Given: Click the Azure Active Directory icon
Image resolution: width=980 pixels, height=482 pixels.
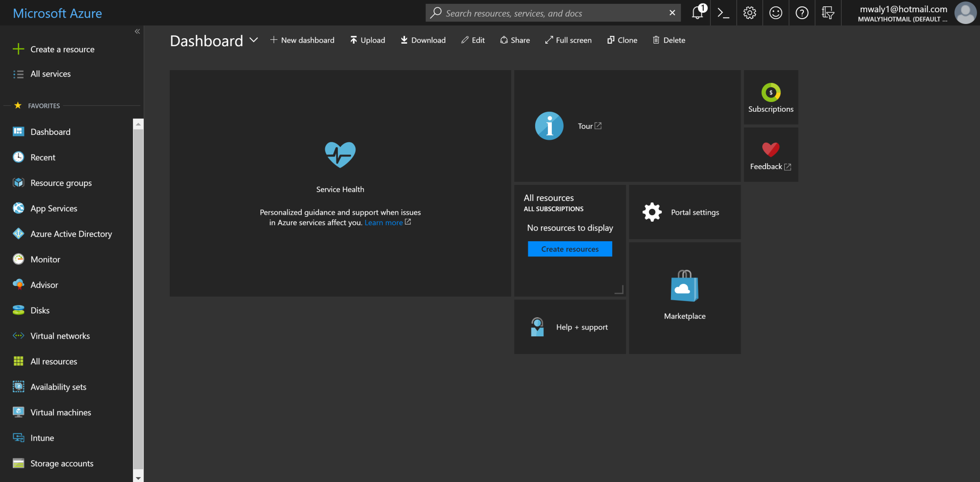Looking at the screenshot, I should (18, 233).
